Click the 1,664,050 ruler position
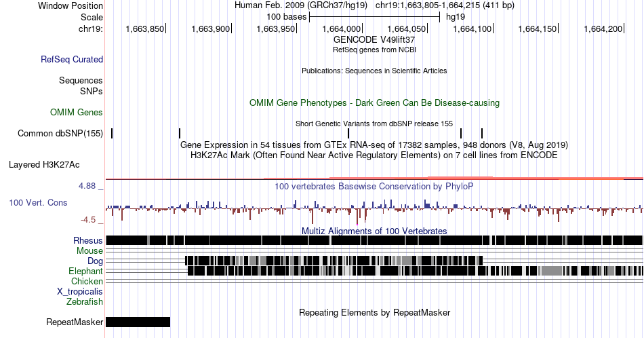This screenshot has width=644, height=338. [x=407, y=29]
